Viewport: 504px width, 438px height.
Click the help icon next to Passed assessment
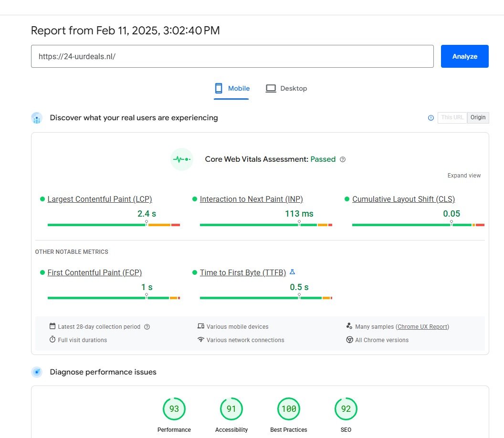pyautogui.click(x=343, y=159)
